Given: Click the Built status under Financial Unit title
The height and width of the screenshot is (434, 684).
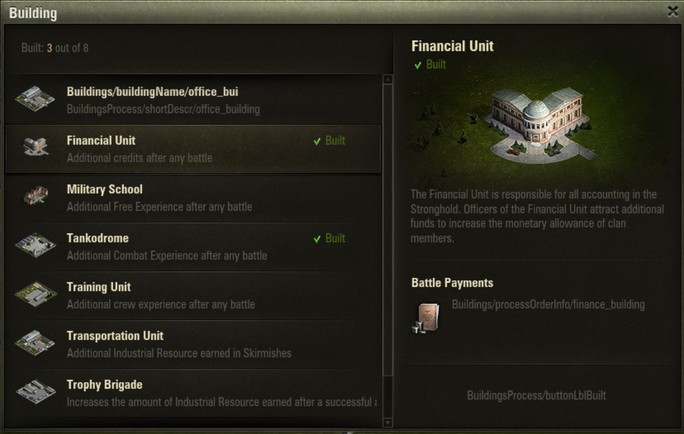Looking at the screenshot, I should coord(430,65).
